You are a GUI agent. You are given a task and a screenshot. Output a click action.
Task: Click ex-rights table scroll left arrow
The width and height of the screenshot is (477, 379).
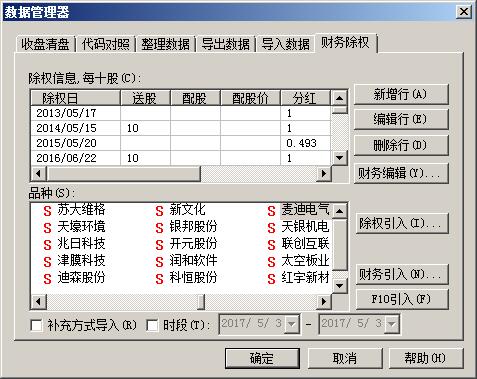tap(38, 173)
